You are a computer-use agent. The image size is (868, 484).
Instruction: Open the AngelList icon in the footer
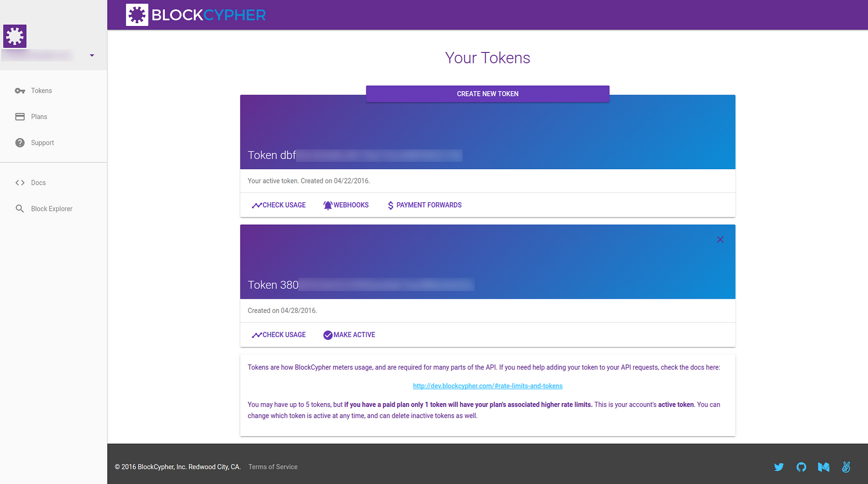pyautogui.click(x=846, y=467)
